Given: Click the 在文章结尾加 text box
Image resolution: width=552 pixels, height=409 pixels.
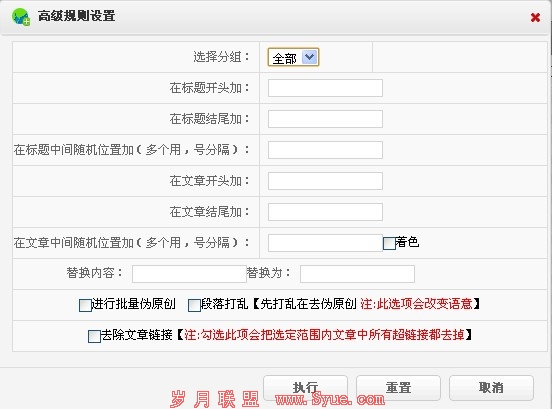Looking at the screenshot, I should pos(325,212).
